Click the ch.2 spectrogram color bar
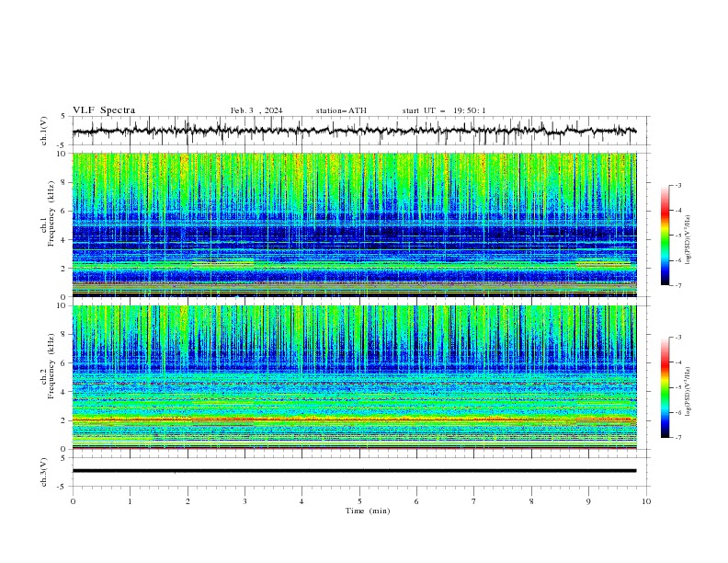 (665, 387)
